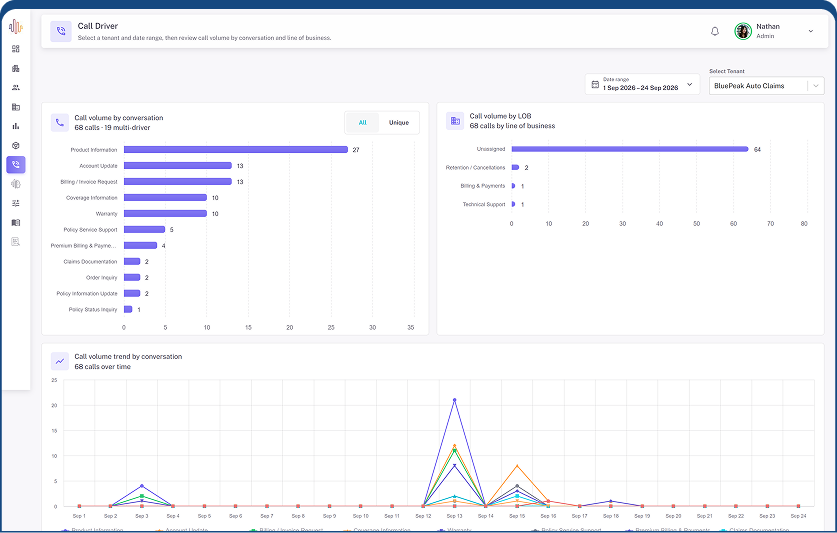Click the Coverage Information bar

point(165,198)
